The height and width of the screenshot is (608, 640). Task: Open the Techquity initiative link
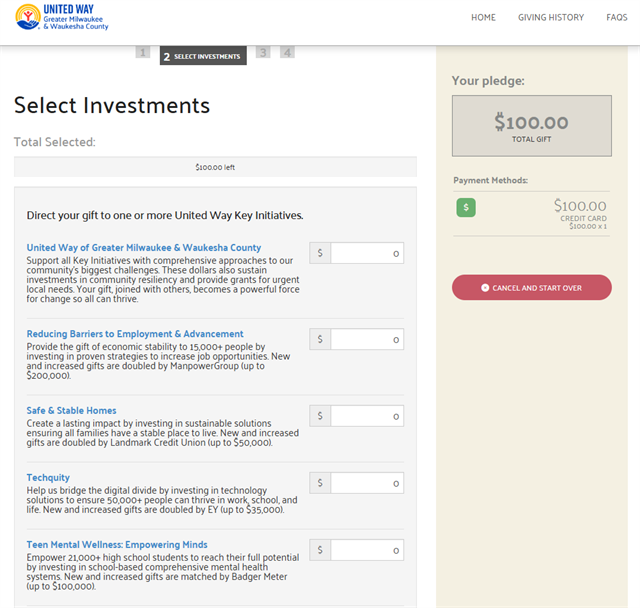(48, 477)
